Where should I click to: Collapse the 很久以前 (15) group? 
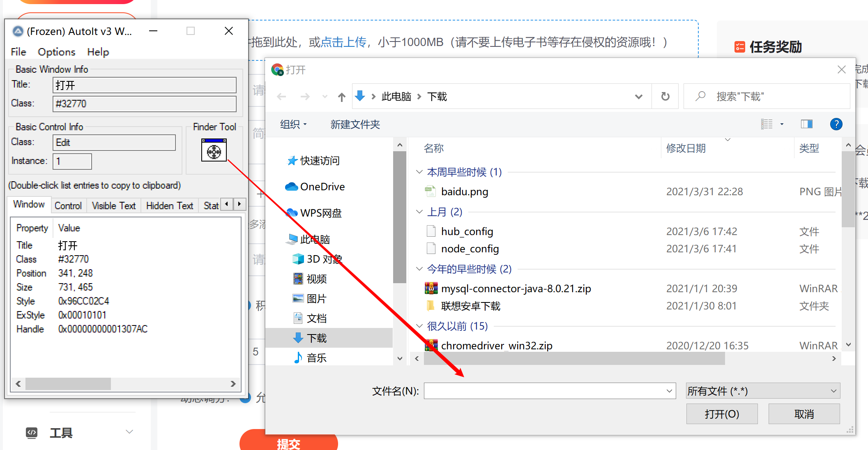pyautogui.click(x=419, y=326)
